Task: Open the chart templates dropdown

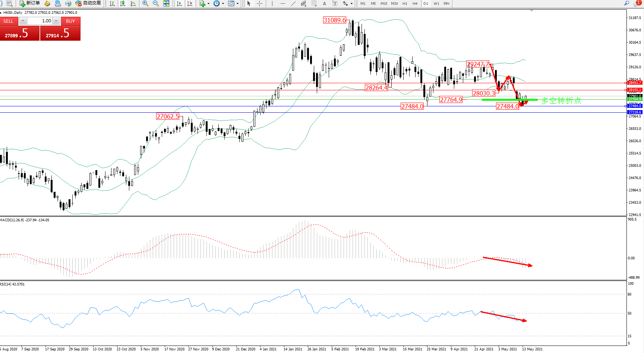Action: pyautogui.click(x=237, y=3)
